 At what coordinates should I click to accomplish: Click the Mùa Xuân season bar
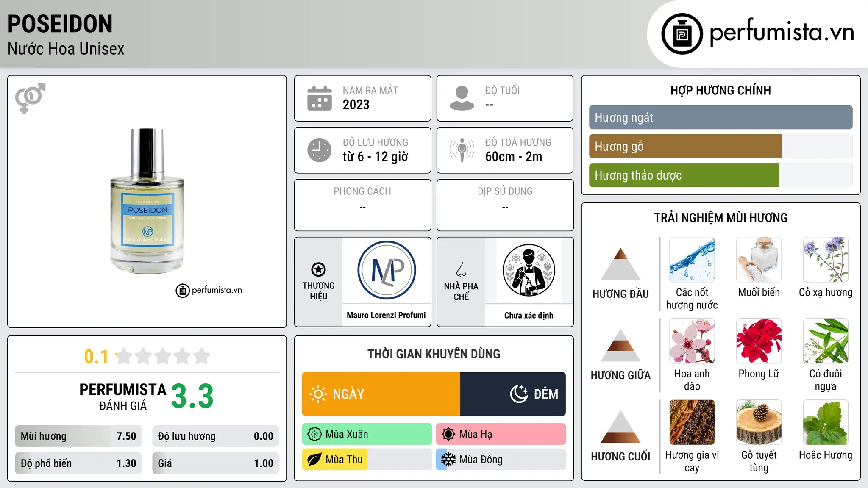[x=367, y=434]
